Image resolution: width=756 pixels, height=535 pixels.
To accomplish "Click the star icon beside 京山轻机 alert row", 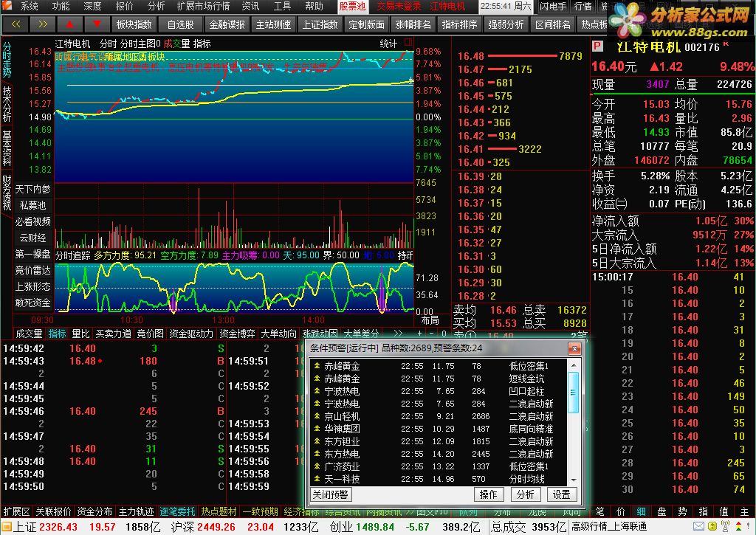I will point(317,416).
